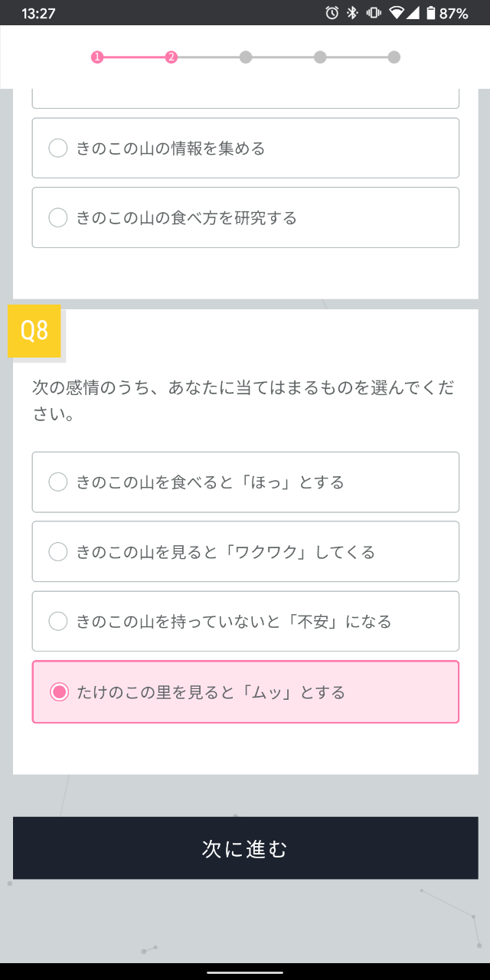The height and width of the screenshot is (980, 490).
Task: Tap the step 2 progress dot
Action: coord(171,57)
